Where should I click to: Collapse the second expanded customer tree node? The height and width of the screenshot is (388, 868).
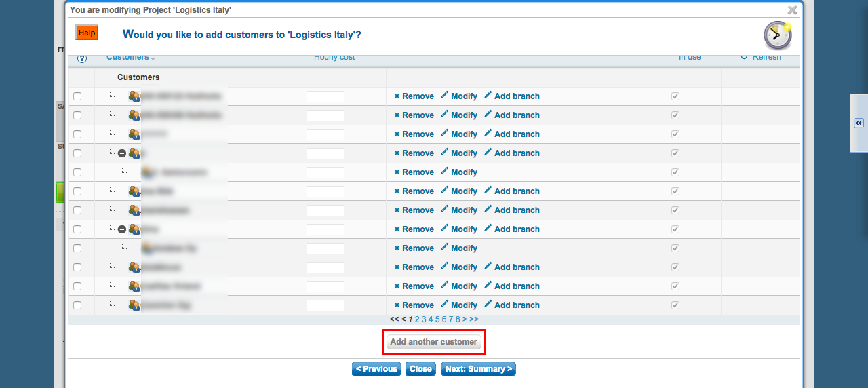click(x=122, y=229)
